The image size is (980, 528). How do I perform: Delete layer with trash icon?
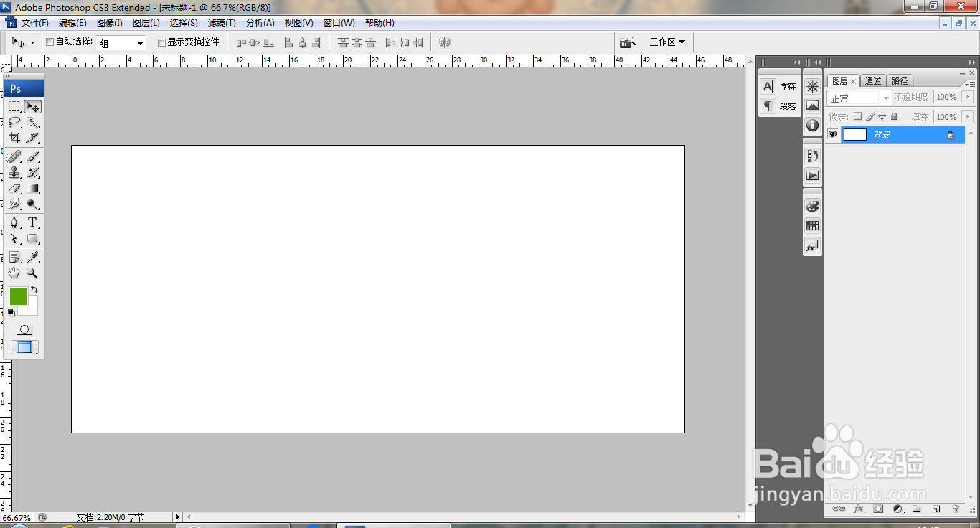point(956,509)
